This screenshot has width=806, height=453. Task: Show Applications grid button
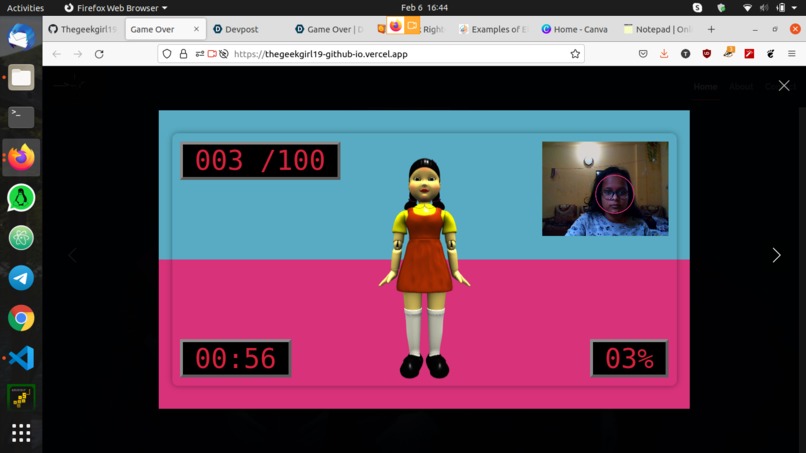tap(21, 433)
